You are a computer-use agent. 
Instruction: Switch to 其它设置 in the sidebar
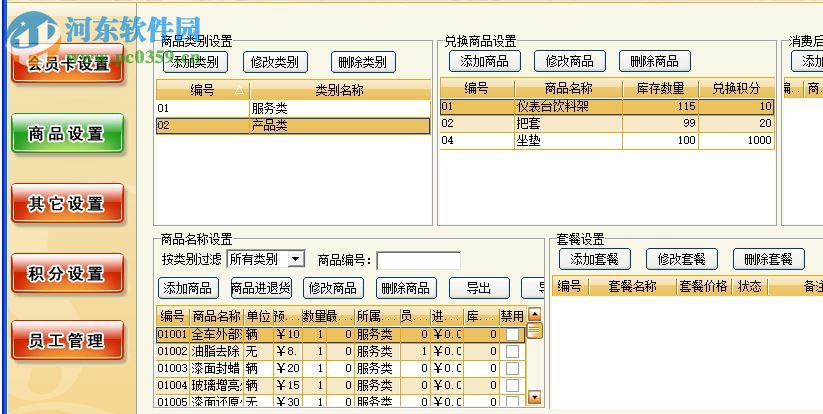(x=67, y=203)
